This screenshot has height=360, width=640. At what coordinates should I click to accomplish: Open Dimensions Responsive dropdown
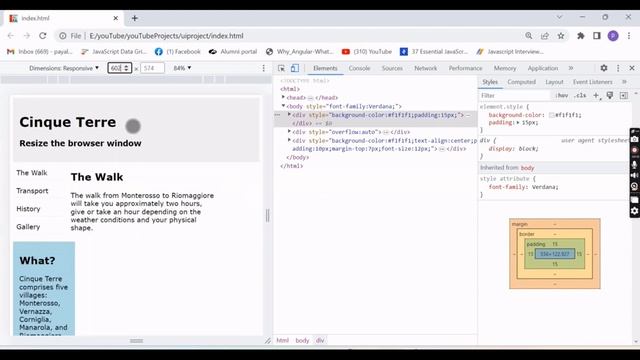(x=64, y=68)
